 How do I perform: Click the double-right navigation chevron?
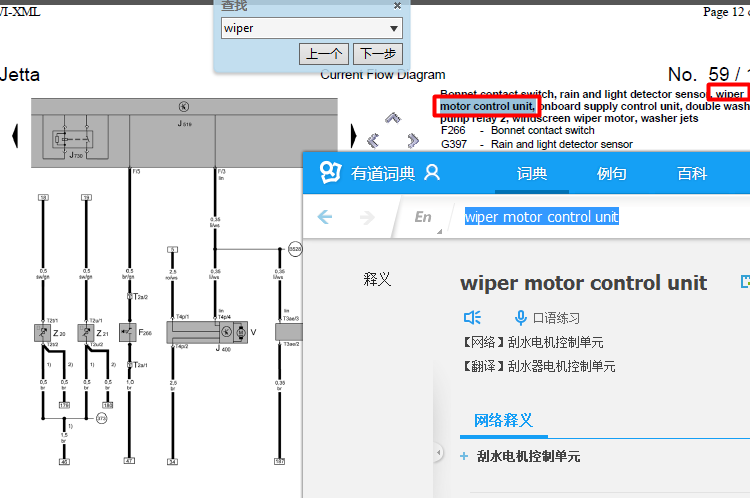click(413, 141)
